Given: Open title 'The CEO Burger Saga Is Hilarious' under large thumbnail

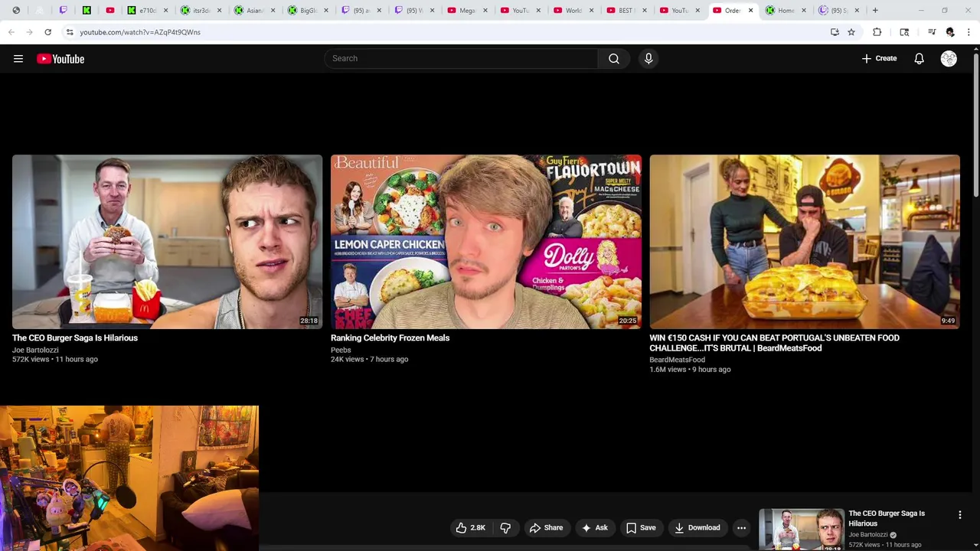Looking at the screenshot, I should (x=75, y=338).
